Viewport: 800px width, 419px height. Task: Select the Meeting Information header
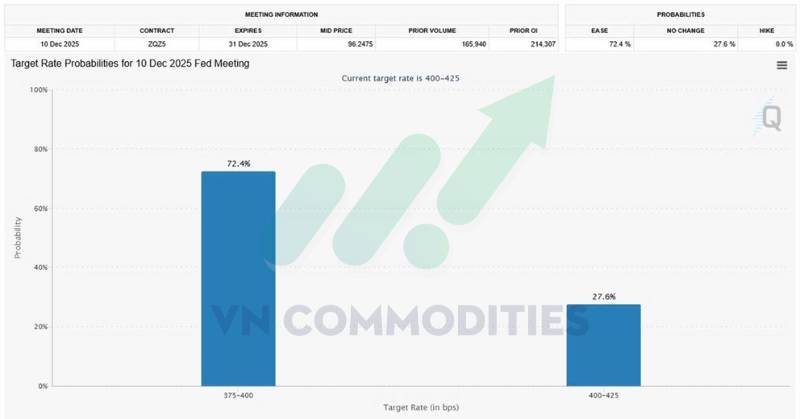pos(281,15)
